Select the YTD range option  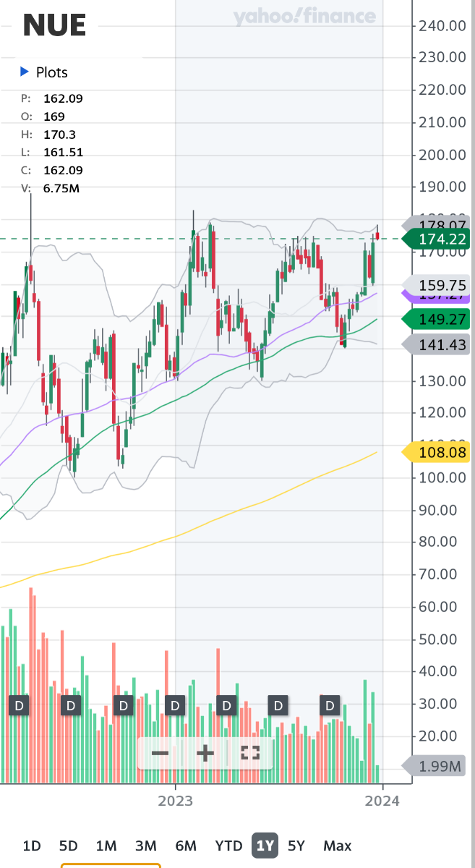pos(228,846)
